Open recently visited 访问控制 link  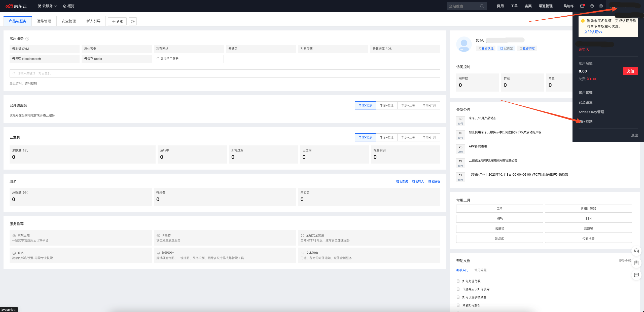(31, 84)
